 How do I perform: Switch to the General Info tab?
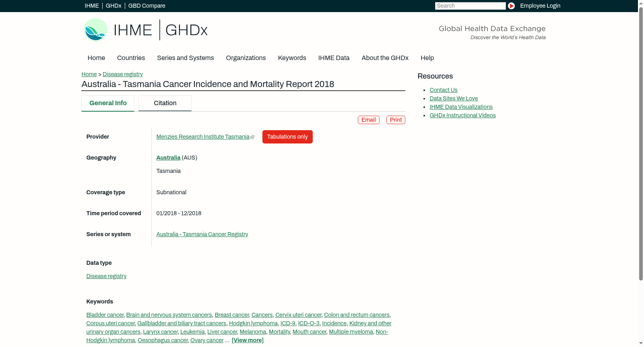click(108, 103)
